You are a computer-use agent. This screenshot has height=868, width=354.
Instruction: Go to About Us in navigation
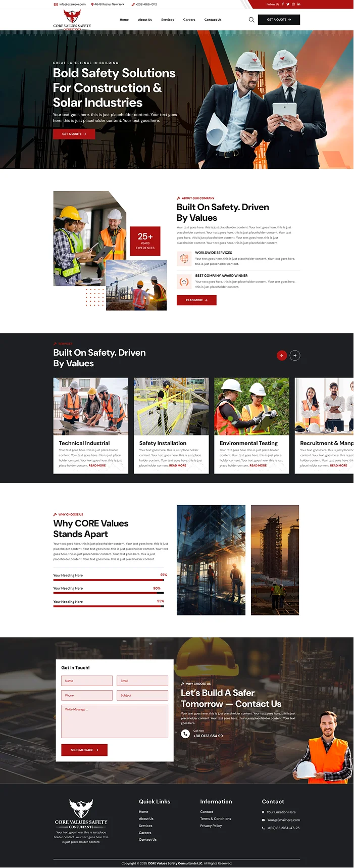145,20
